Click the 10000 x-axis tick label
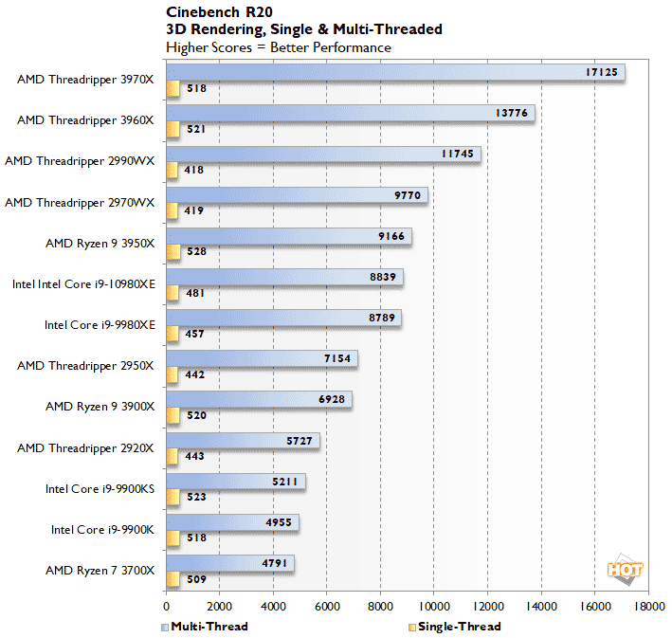 coord(434,607)
